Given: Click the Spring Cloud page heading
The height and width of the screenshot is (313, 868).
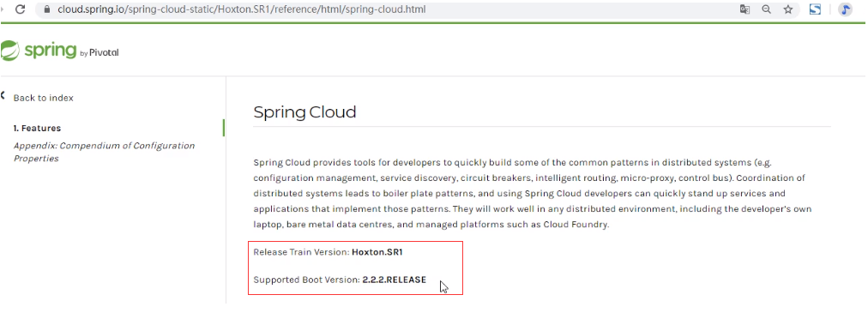Looking at the screenshot, I should pos(304,112).
